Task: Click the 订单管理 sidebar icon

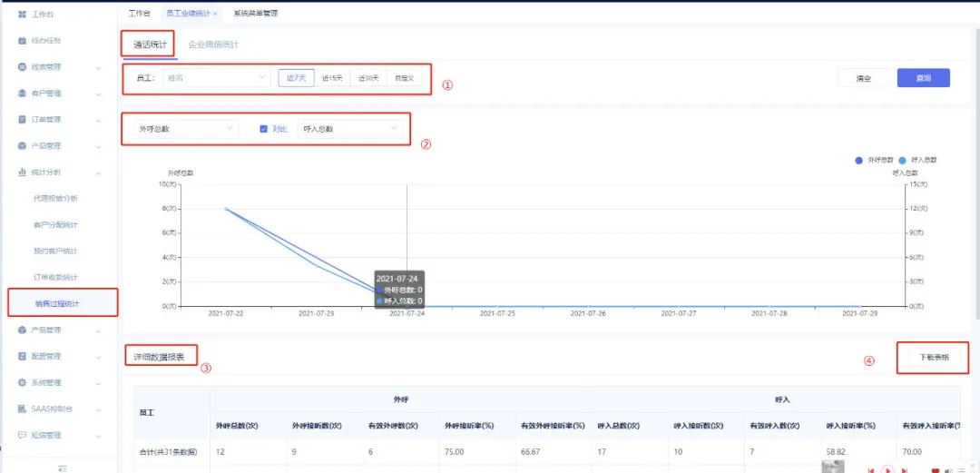Action: click(x=22, y=120)
